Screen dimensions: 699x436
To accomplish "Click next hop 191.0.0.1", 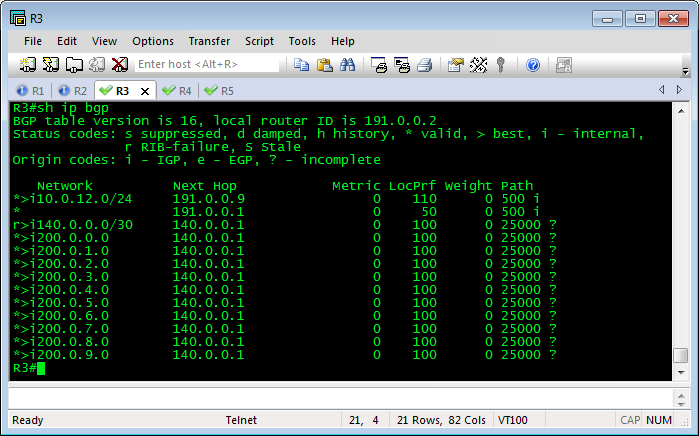I will 209,212.
